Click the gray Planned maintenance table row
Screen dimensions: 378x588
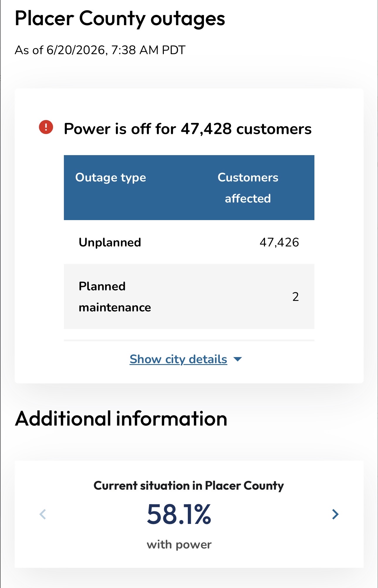[x=189, y=296]
